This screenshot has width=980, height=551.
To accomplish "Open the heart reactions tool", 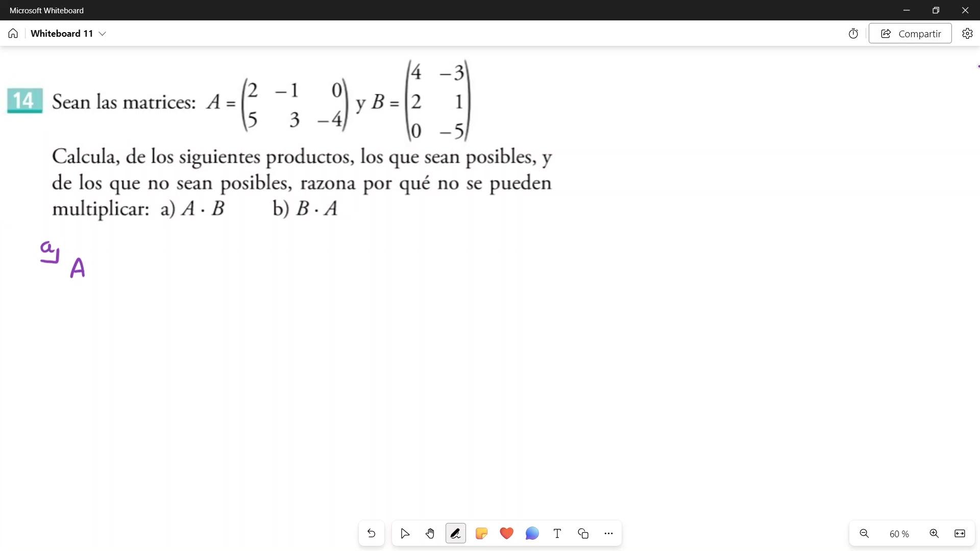I will point(506,534).
